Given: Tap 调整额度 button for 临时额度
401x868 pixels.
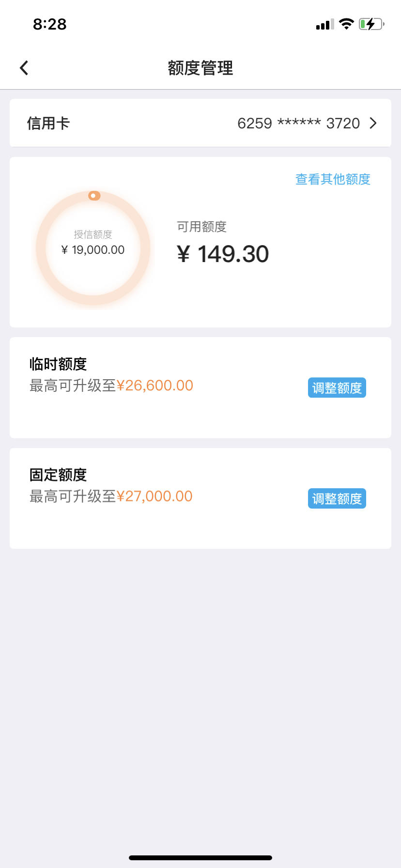Looking at the screenshot, I should coord(337,388).
